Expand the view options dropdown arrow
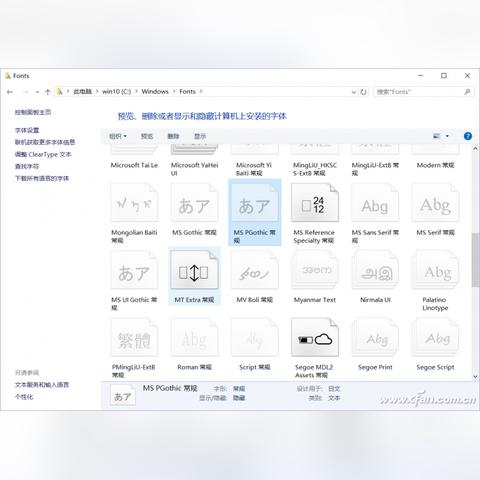The height and width of the screenshot is (480, 480). click(447, 136)
